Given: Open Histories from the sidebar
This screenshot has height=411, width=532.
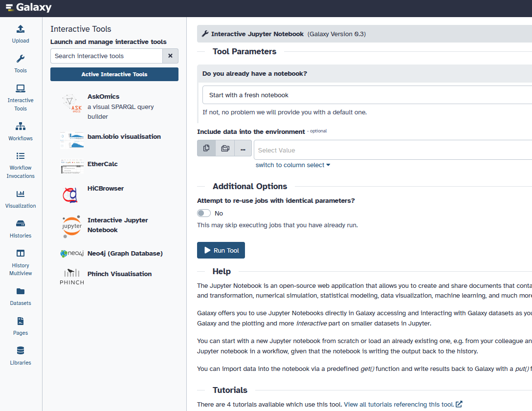Looking at the screenshot, I should coord(21,224).
